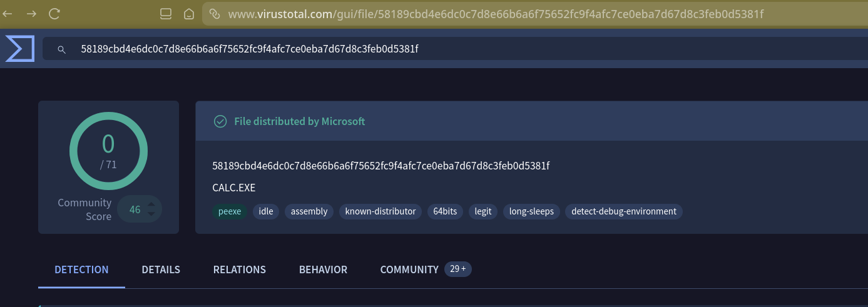Open the RELATIONS tab
Image resolution: width=868 pixels, height=307 pixels.
click(240, 269)
